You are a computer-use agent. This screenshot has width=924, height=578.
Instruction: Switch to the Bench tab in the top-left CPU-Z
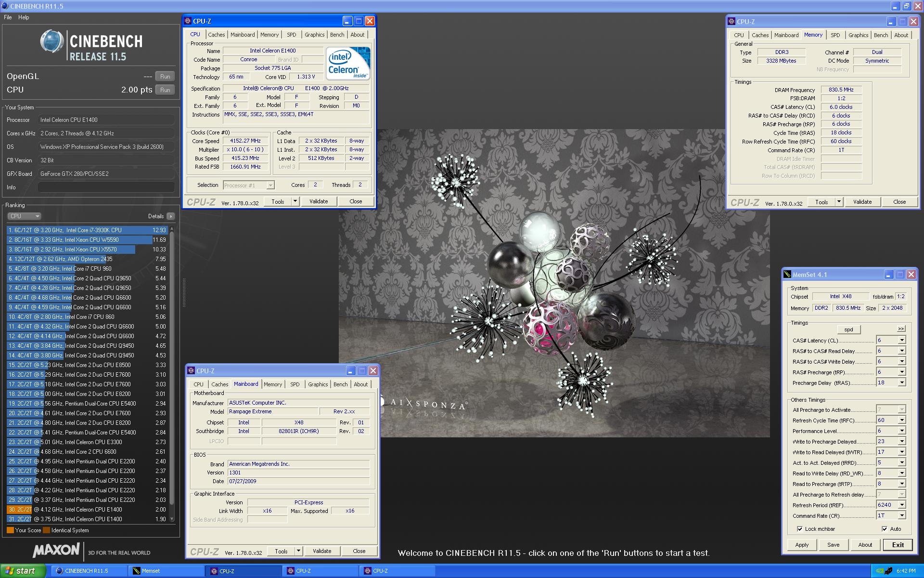[337, 35]
